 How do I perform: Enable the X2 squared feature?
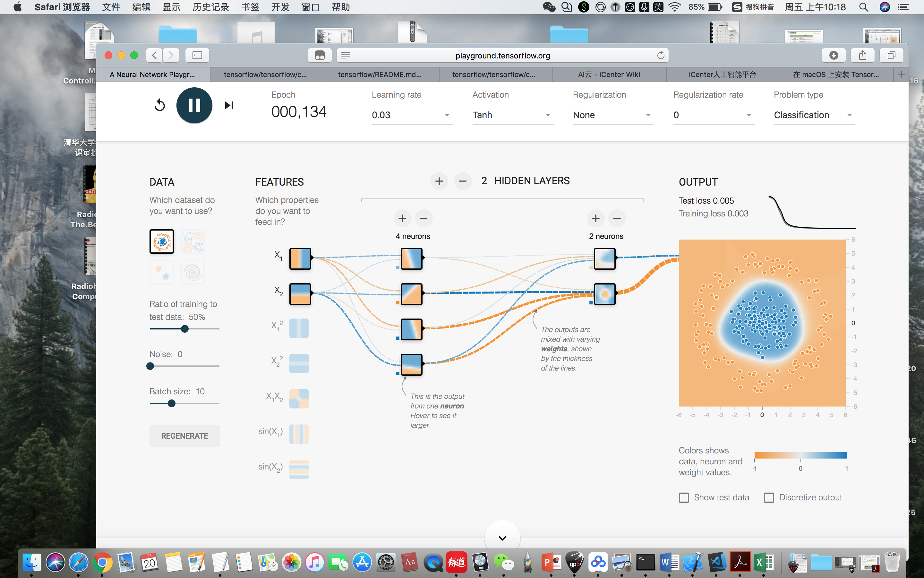click(299, 363)
